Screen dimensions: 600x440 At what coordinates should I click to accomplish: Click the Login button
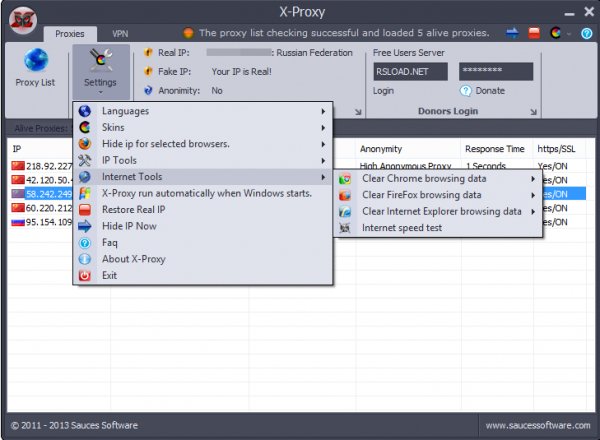coord(383,91)
